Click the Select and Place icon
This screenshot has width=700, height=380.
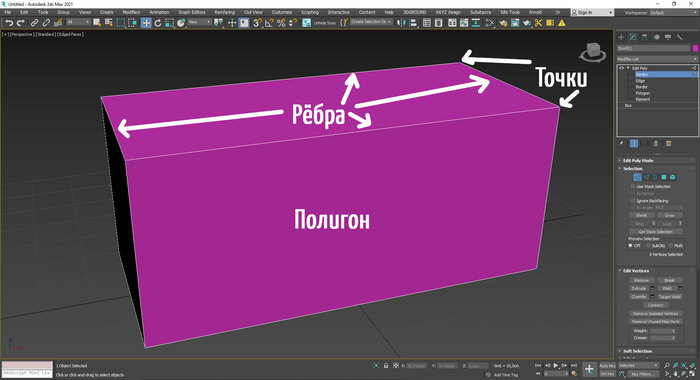click(181, 23)
